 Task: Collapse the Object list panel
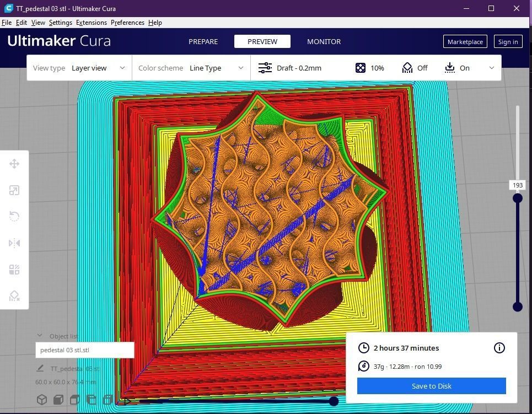(x=40, y=335)
